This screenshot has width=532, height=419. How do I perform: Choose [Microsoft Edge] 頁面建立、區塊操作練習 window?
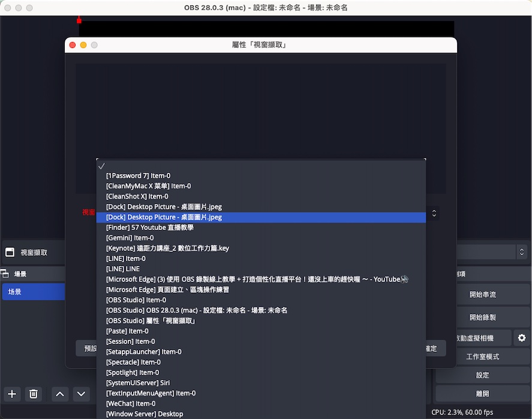tap(261, 289)
